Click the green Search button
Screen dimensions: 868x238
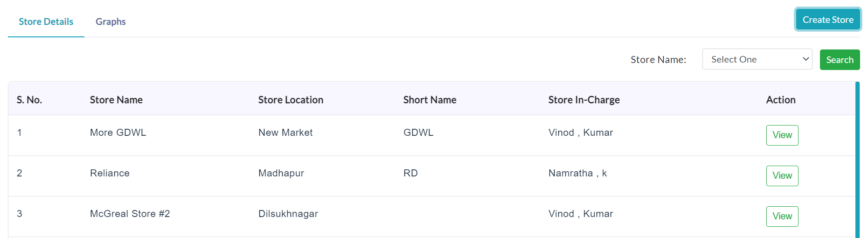click(840, 60)
